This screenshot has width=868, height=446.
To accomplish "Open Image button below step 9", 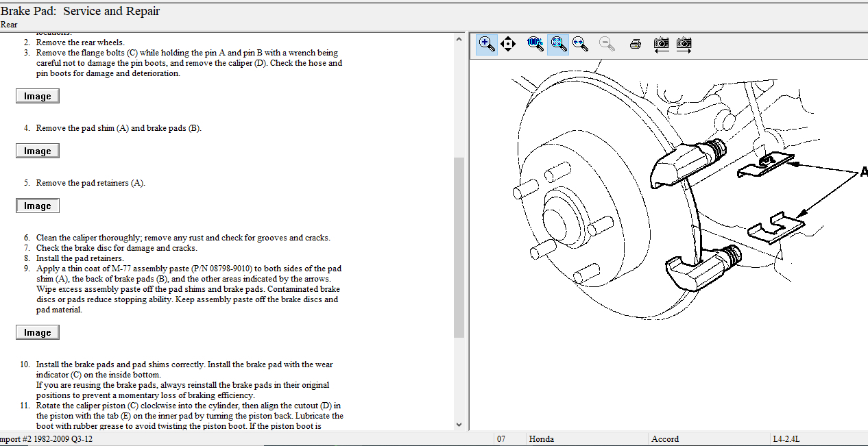I will coord(38,333).
